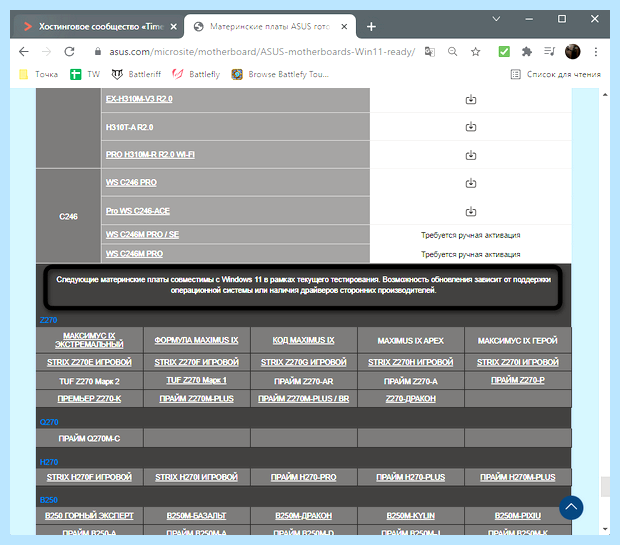620x545 pixels.
Task: Download BIOS for Pro WS C246-ACE
Action: 471,212
